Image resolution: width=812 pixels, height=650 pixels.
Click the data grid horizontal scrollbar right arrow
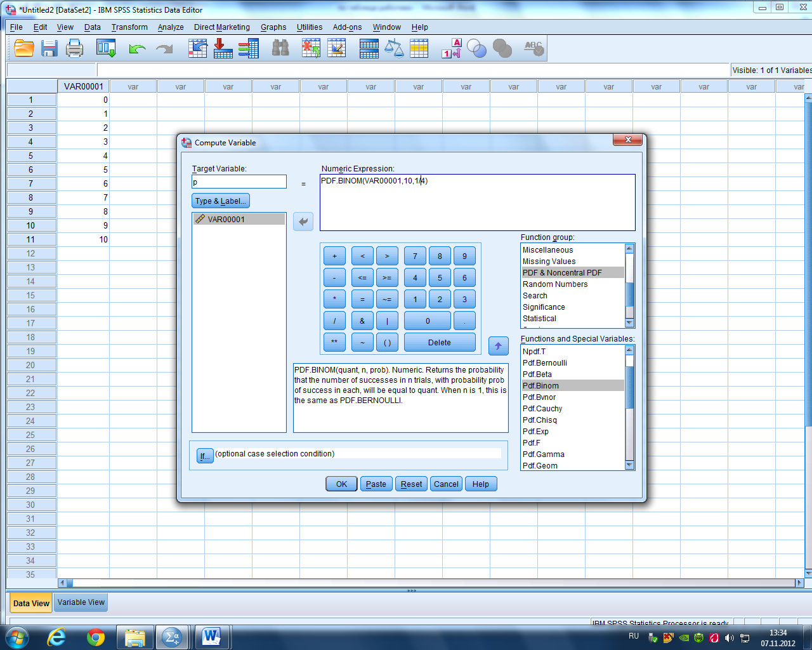[799, 583]
